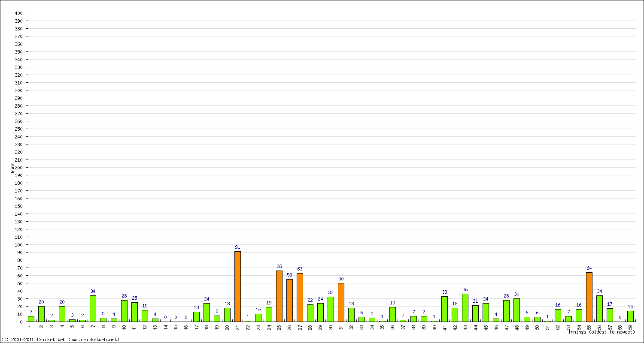Click the green bar for inning 7

coord(93,308)
